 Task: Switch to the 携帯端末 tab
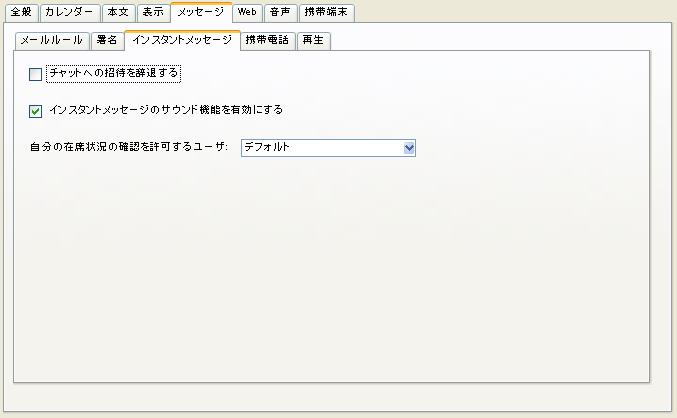point(326,13)
